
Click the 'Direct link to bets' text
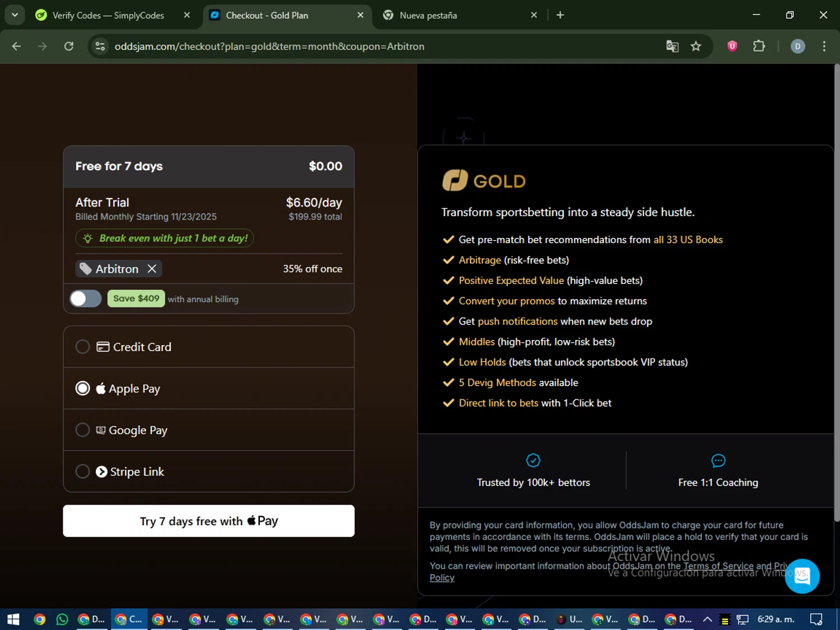tap(498, 403)
